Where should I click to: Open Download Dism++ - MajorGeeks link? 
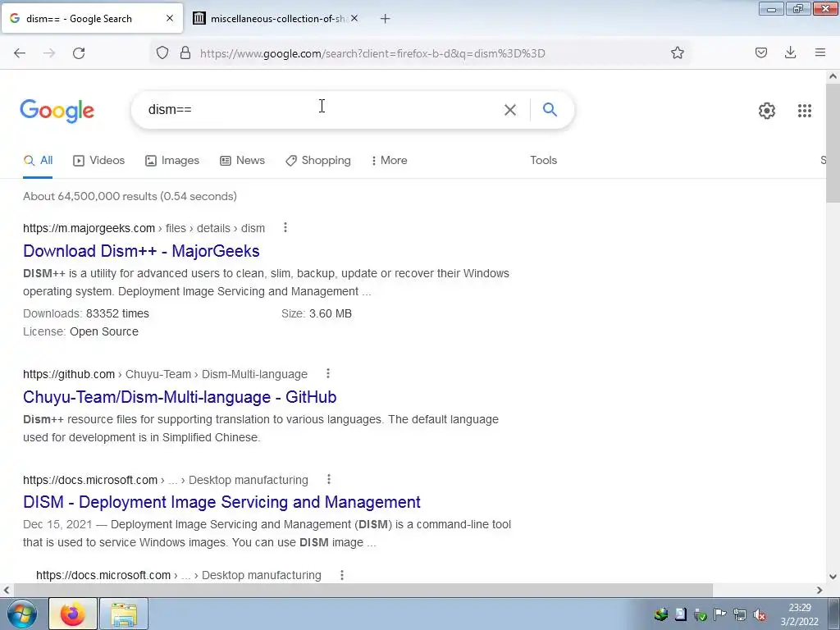pyautogui.click(x=141, y=251)
